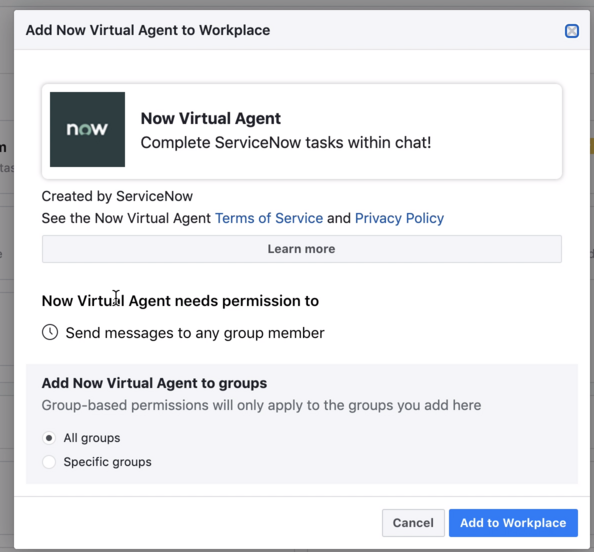Click the 'Add Now Virtual Agent to groups' heading
Image resolution: width=594 pixels, height=552 pixels.
pos(154,383)
